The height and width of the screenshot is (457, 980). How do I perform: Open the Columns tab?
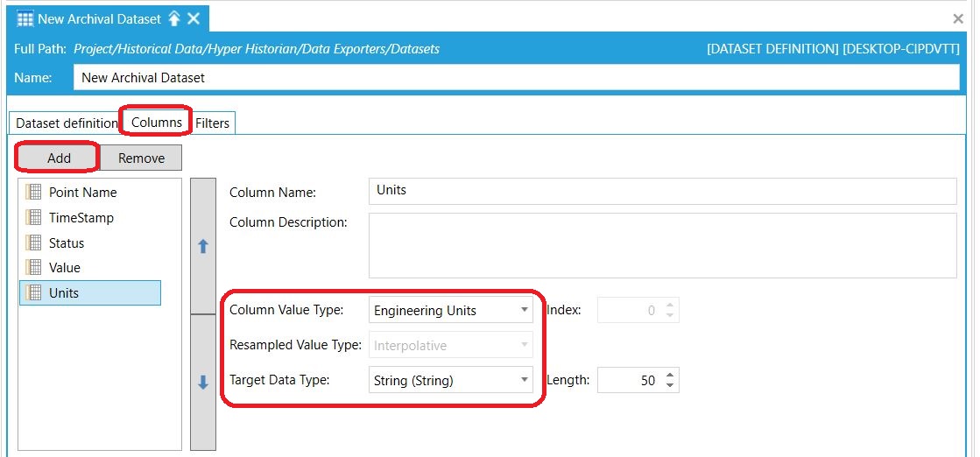[x=156, y=122]
